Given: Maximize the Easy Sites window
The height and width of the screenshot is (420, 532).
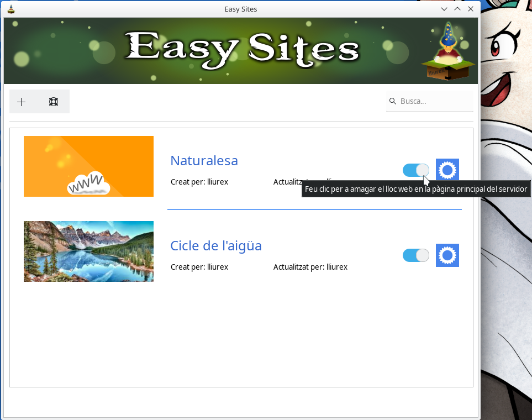Looking at the screenshot, I should point(457,9).
